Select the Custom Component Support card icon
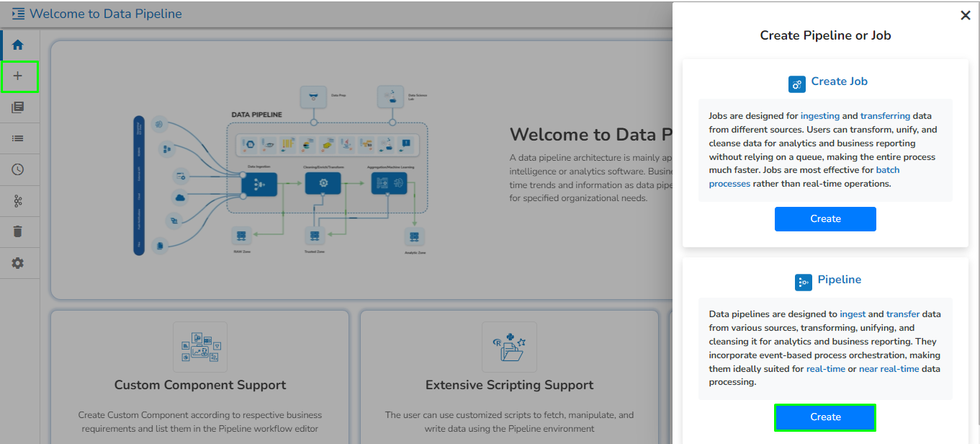980x444 pixels. (x=200, y=347)
